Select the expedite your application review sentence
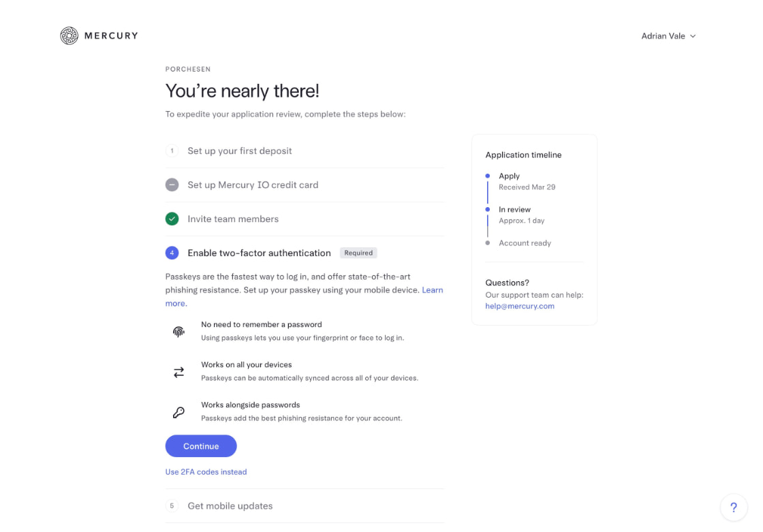This screenshot has width=763, height=532. (x=285, y=114)
